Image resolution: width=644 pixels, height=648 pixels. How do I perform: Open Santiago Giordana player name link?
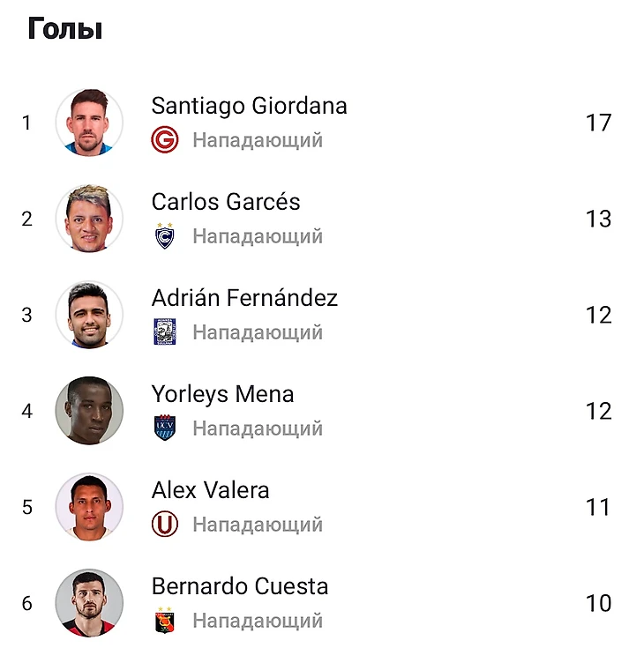pos(249,106)
